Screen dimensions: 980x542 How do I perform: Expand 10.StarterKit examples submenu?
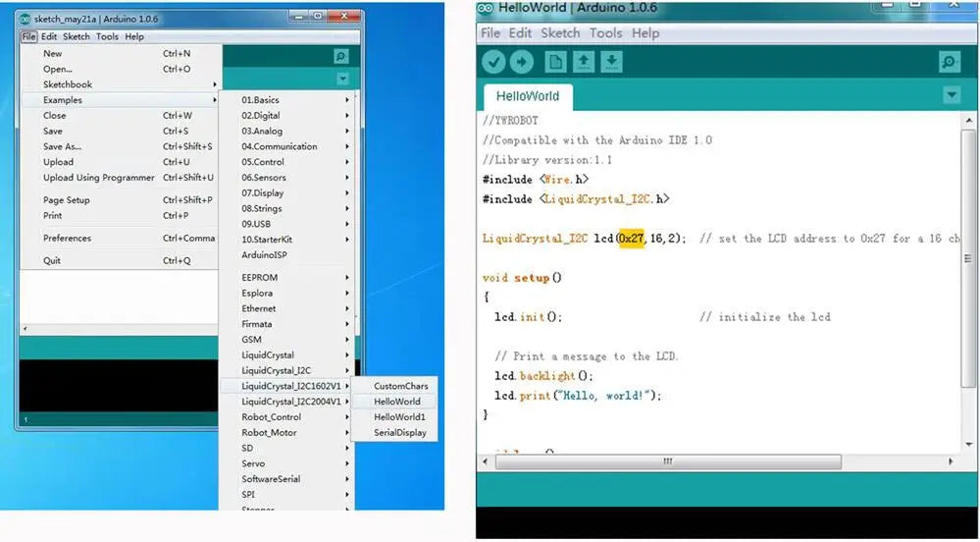286,240
